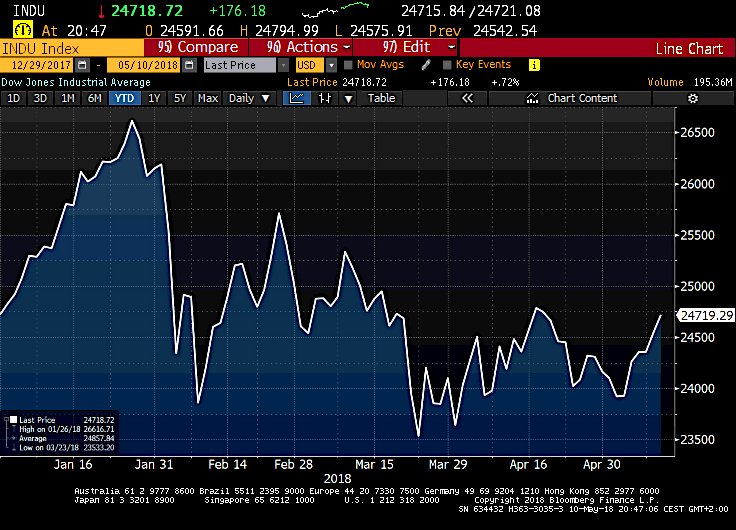Click the bid/ask 24715.84 /24721.08 quote
Screen dimensions: 736x530
[x=471, y=11]
